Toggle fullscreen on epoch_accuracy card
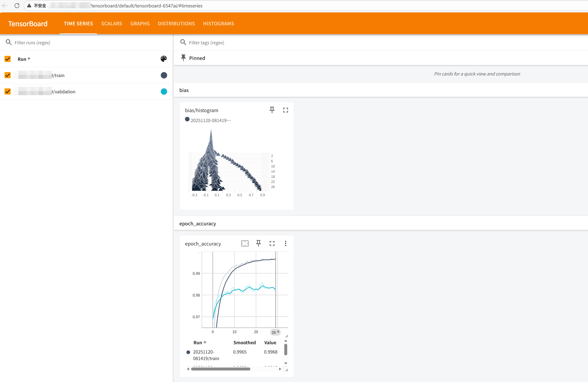This screenshot has height=382, width=588. point(272,243)
